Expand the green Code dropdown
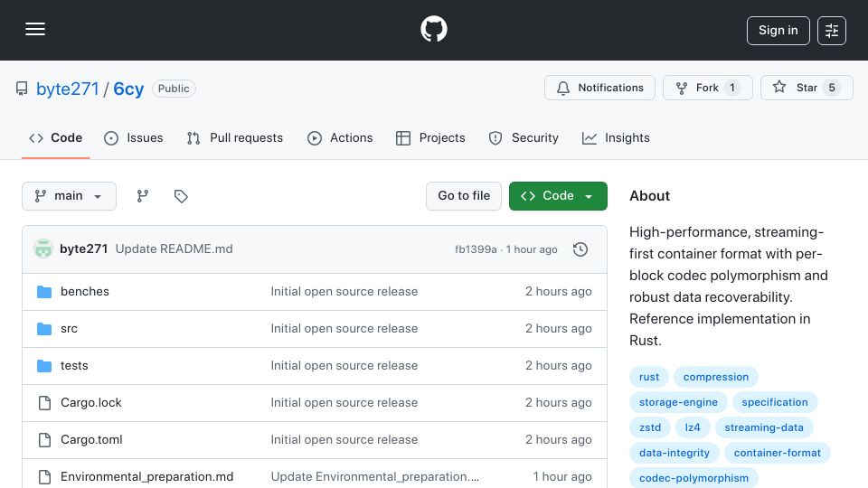Screen dimensions: 868x488 point(558,196)
